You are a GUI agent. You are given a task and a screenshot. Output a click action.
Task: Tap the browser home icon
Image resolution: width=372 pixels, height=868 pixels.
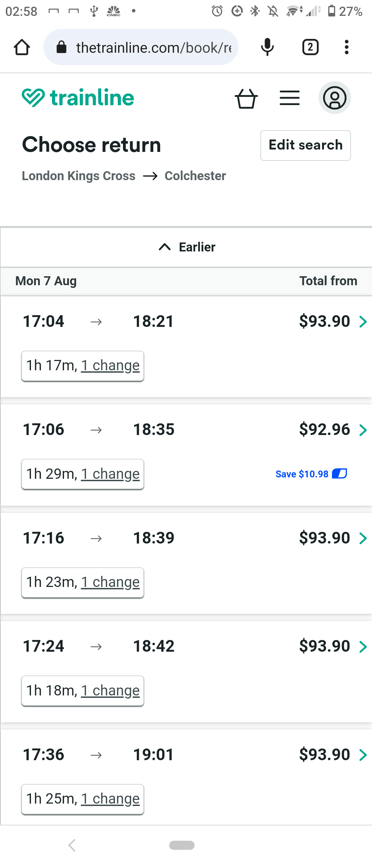(x=22, y=47)
